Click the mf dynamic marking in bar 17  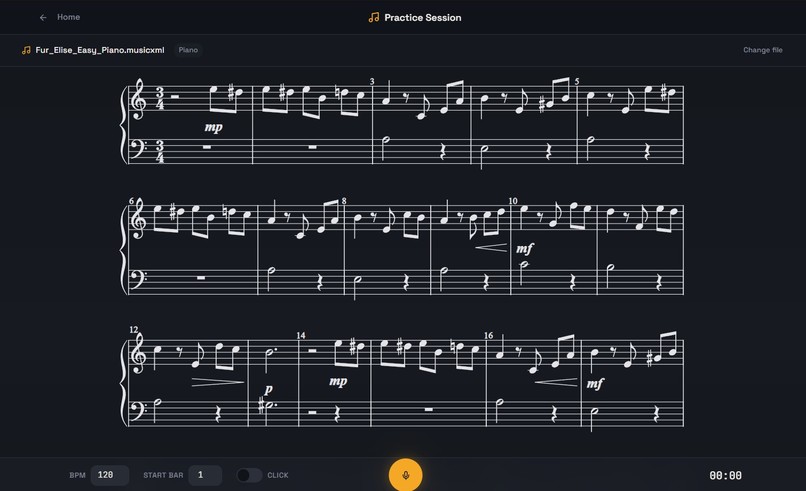click(595, 384)
